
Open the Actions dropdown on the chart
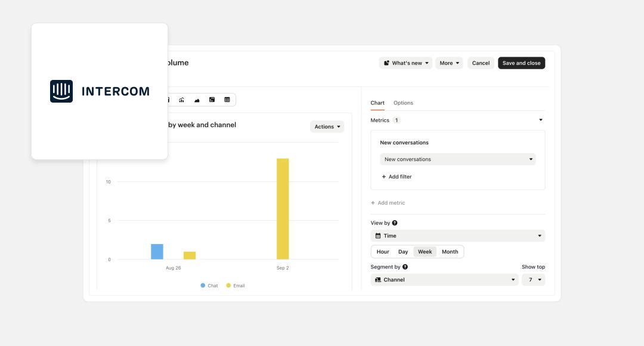327,126
